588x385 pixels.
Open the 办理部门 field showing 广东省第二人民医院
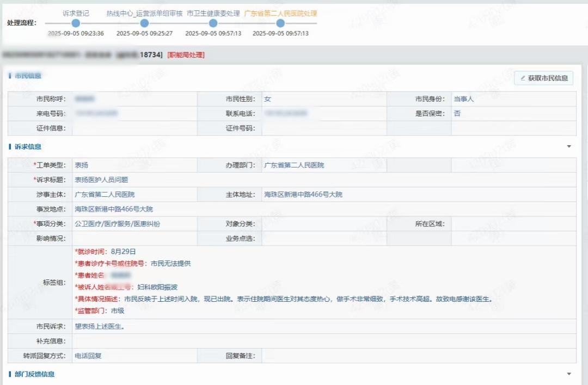[323, 165]
